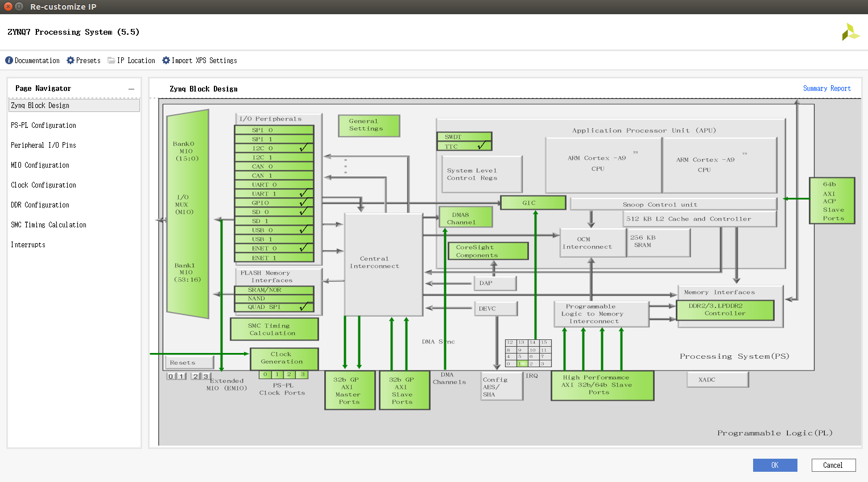Select the GIC block in the diagram
Image resolution: width=868 pixels, height=482 pixels.
(533, 202)
